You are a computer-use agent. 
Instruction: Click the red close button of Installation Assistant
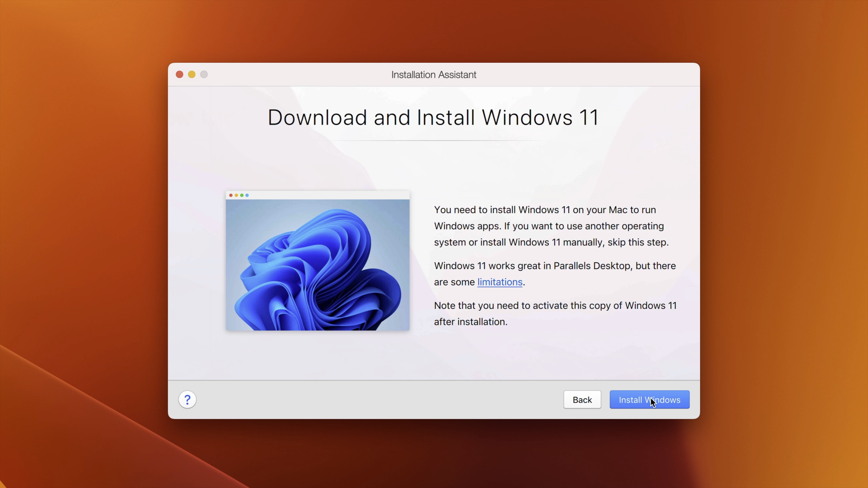(179, 74)
